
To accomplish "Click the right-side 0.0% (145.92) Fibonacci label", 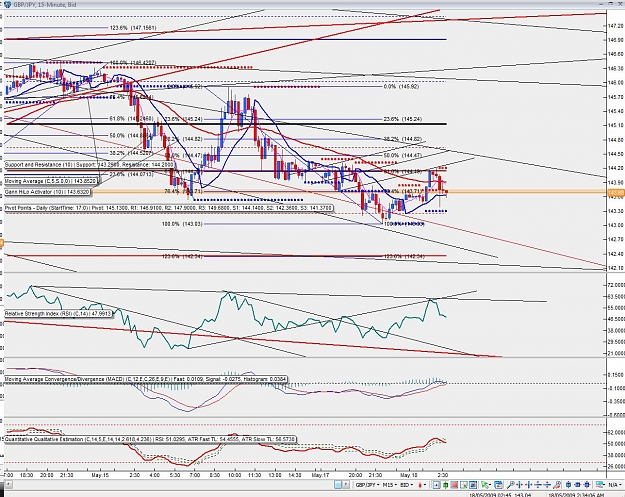I will click(401, 86).
